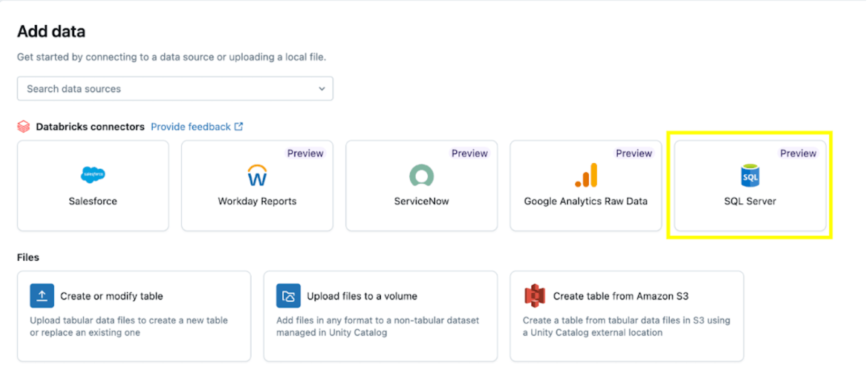Click the SQL Server connector label
Viewport: 868px width, 377px height.
pyautogui.click(x=750, y=201)
